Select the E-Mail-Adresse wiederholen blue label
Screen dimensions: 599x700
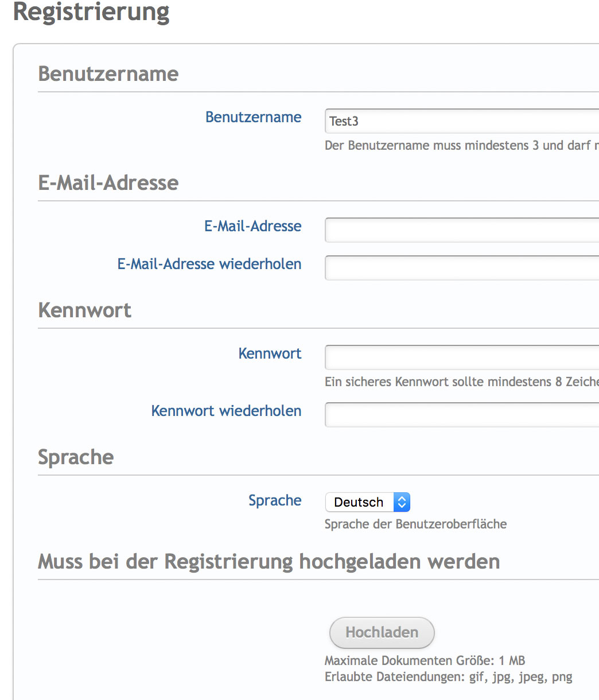coord(209,264)
